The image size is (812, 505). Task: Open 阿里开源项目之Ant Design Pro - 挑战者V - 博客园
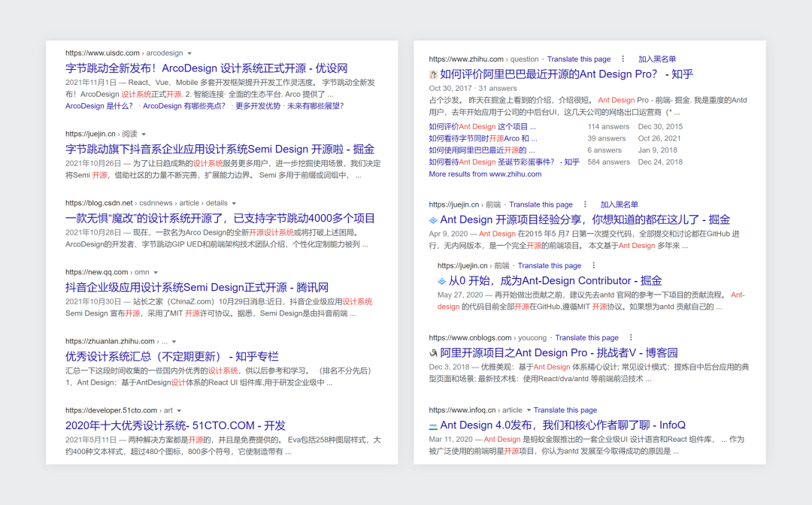point(559,352)
